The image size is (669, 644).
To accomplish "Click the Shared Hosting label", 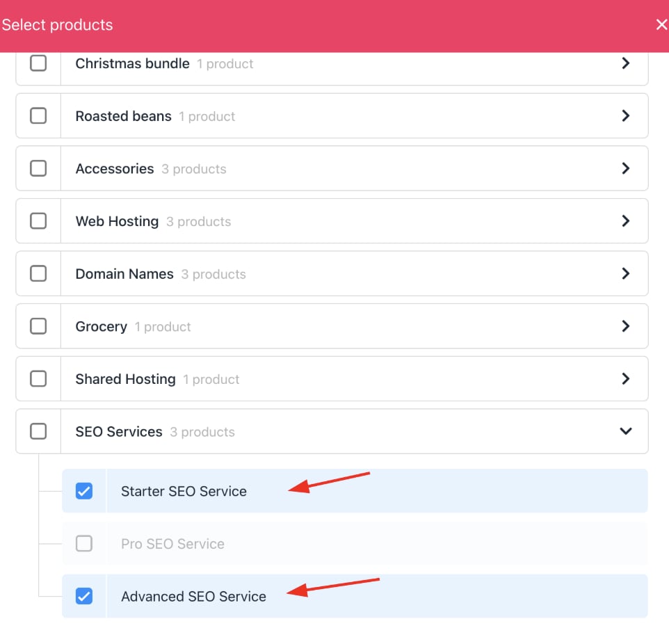I will click(x=125, y=379).
